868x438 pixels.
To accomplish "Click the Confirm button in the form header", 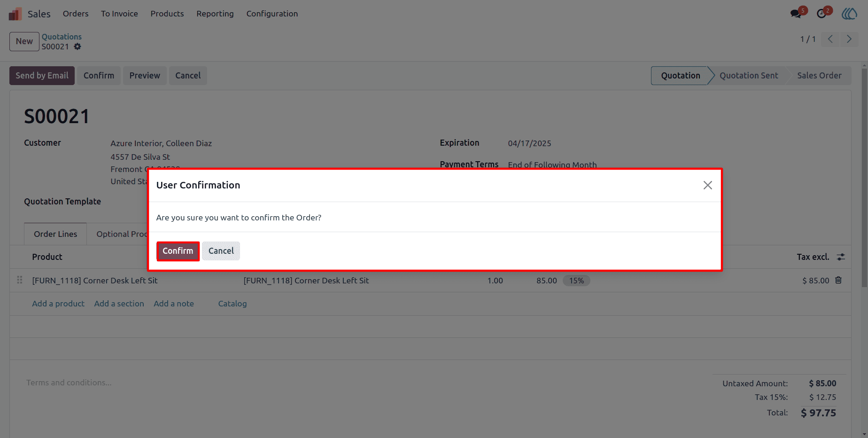I will point(99,76).
